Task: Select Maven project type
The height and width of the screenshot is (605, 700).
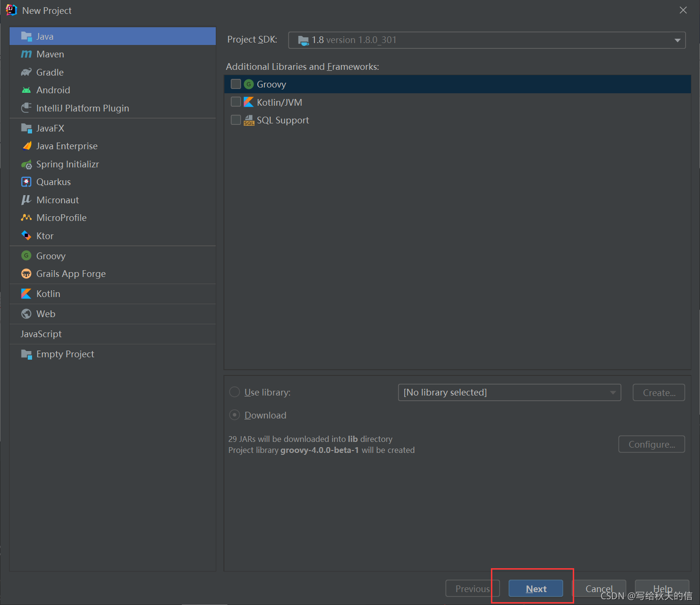Action: click(x=113, y=54)
